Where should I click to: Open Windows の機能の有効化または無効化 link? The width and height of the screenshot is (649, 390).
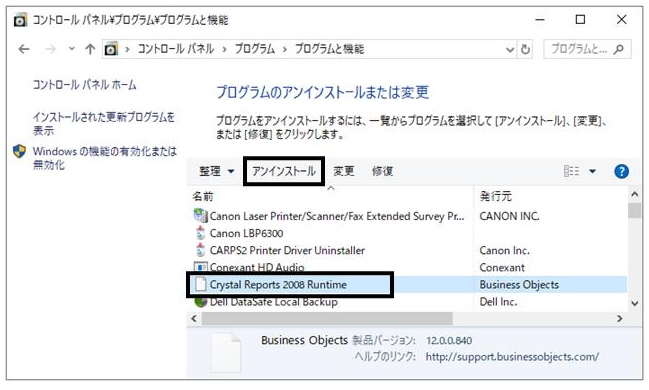tap(105, 158)
